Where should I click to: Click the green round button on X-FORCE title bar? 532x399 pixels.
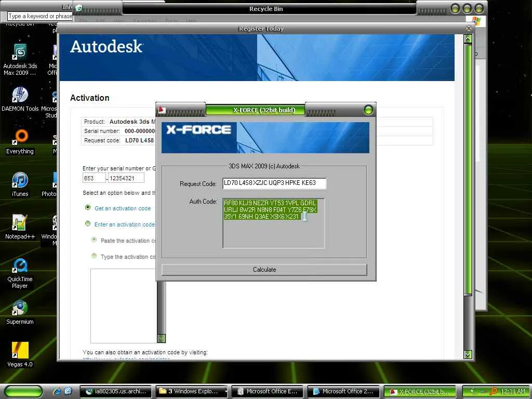[x=368, y=110]
